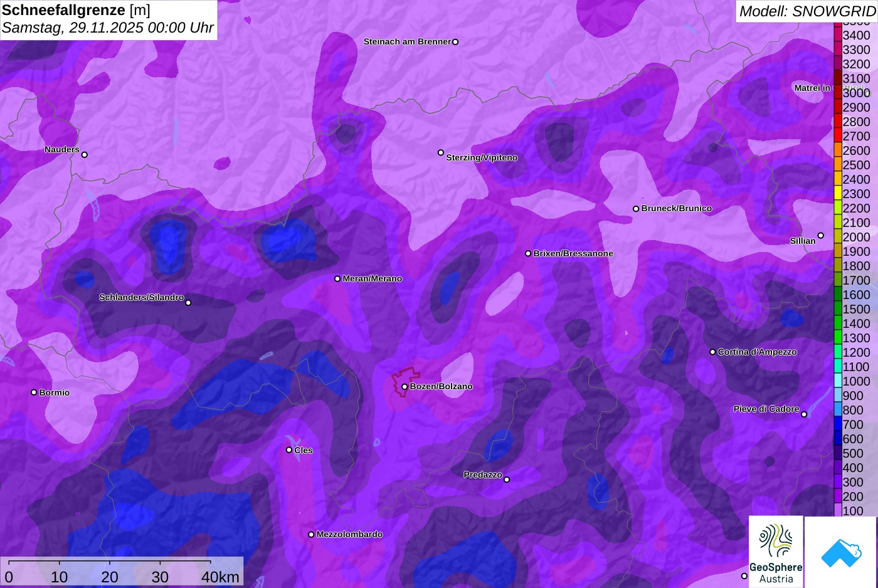878x588 pixels.
Task: Click the GeoSphere Austria logo
Action: [x=776, y=551]
